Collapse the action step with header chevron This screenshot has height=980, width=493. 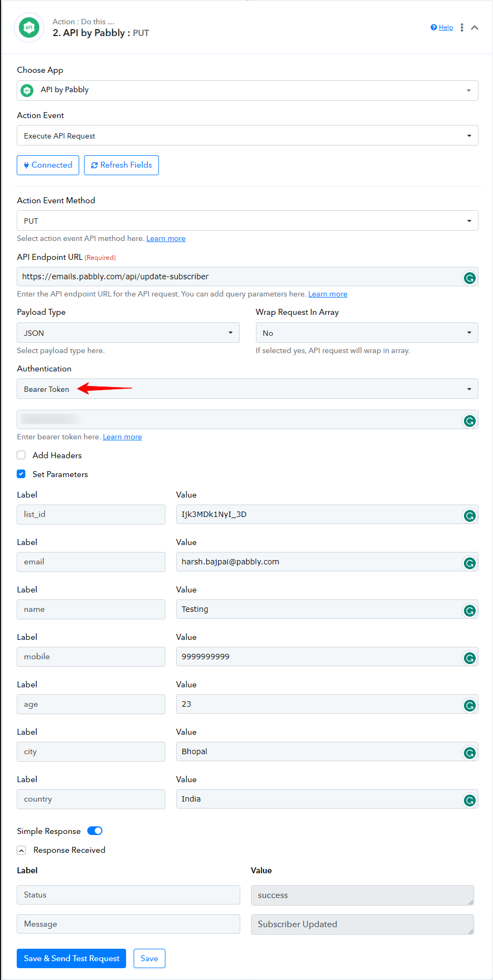click(475, 27)
